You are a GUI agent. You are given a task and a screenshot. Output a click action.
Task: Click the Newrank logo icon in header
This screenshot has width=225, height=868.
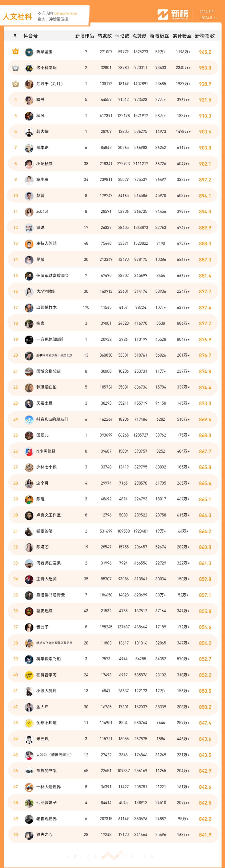[x=163, y=14]
